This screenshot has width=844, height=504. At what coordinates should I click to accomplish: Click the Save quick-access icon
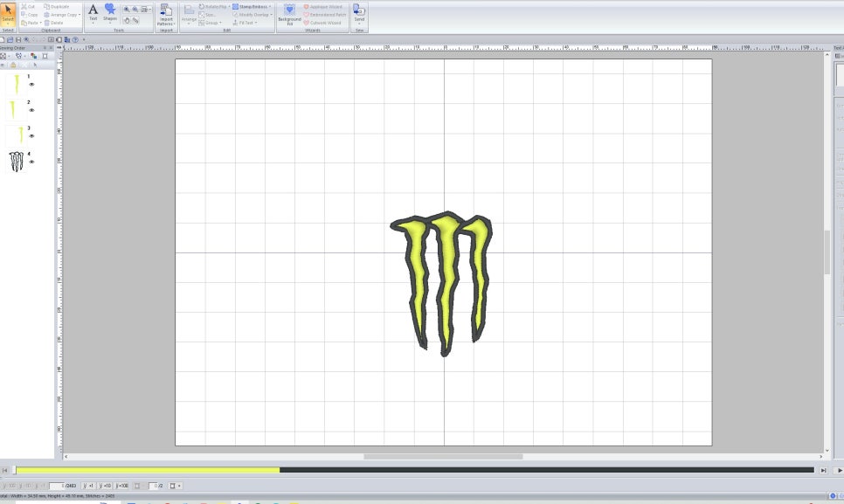pos(18,40)
